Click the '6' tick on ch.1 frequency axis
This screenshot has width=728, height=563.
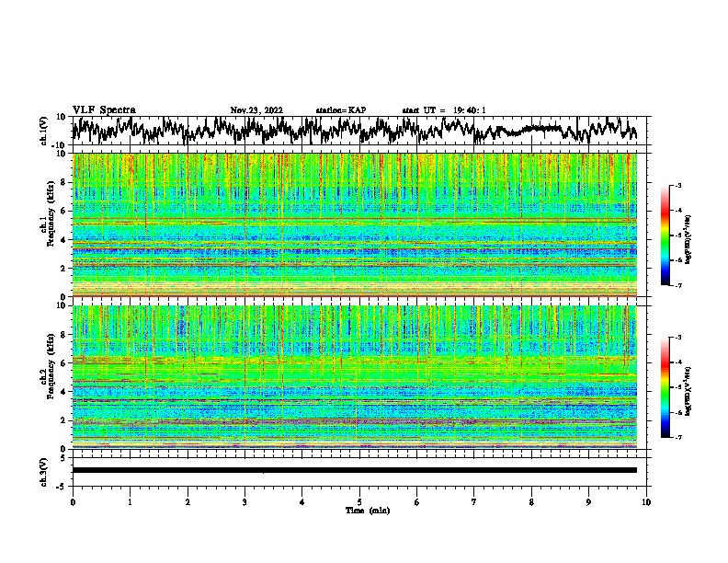[x=63, y=211]
